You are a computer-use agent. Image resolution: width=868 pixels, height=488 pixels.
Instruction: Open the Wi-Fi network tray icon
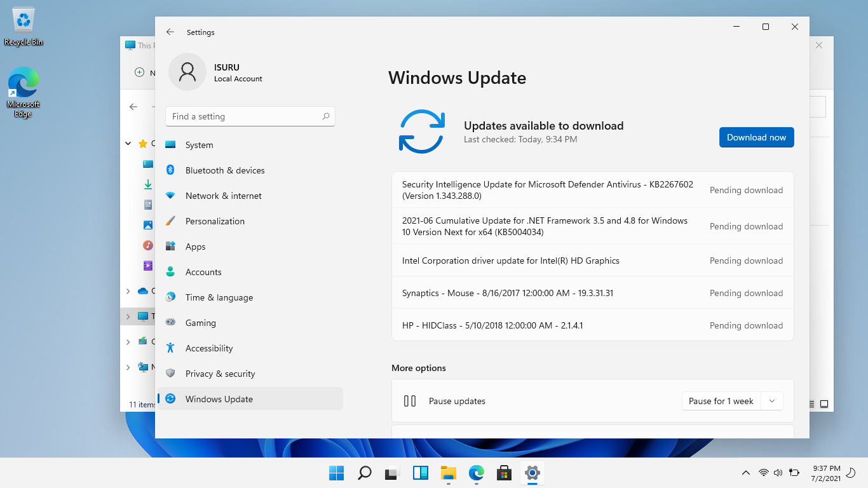click(x=764, y=473)
